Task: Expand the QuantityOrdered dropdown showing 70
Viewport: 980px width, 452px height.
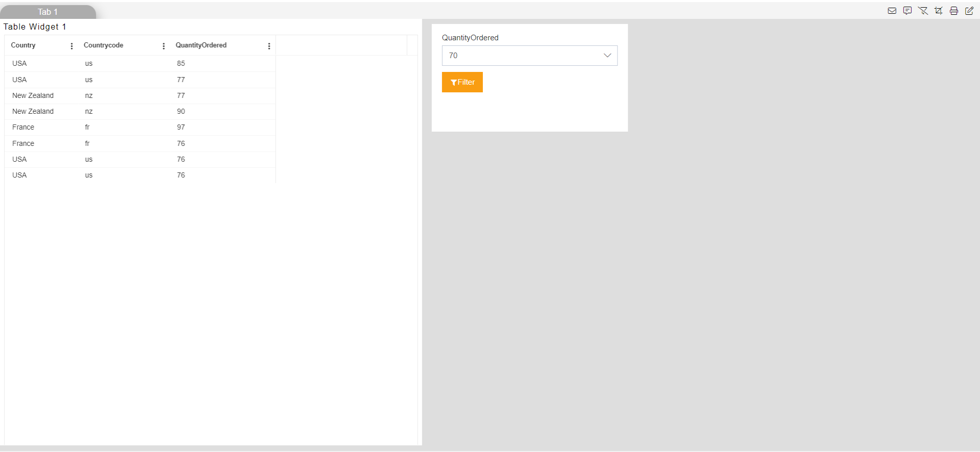Action: [x=529, y=56]
